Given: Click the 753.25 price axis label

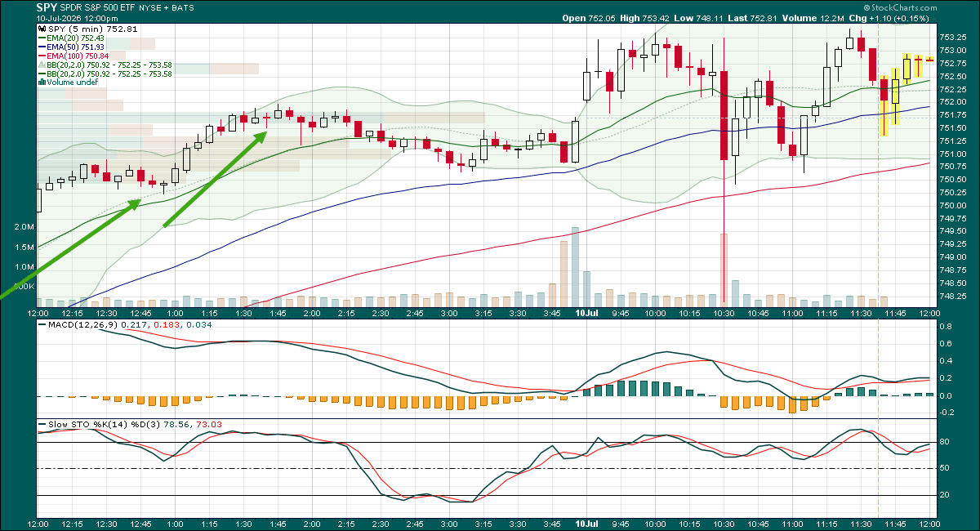Looking at the screenshot, I should (953, 37).
